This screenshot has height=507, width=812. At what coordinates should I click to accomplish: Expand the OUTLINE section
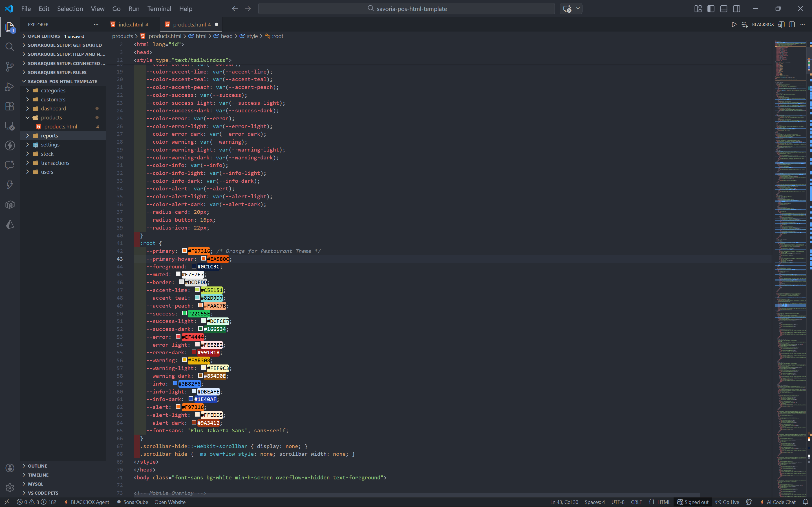pyautogui.click(x=37, y=466)
